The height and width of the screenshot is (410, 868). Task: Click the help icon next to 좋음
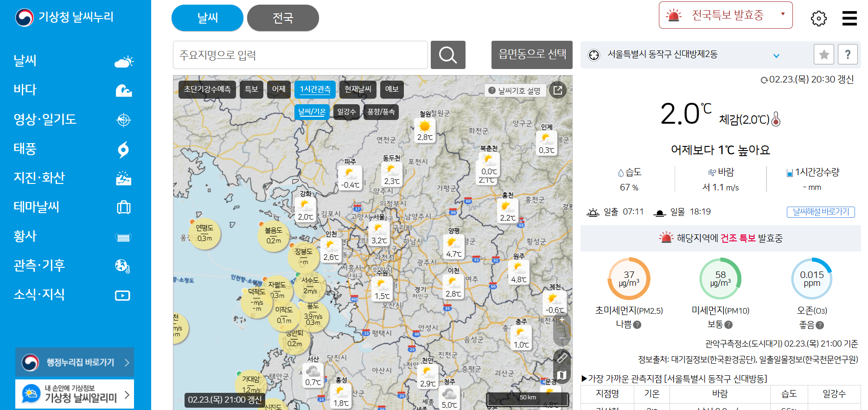(820, 325)
